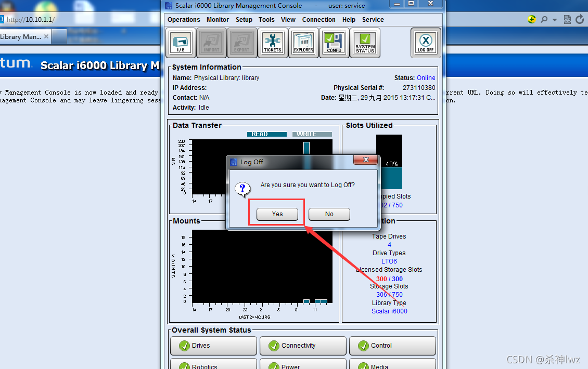The image size is (588, 369).
Task: Click the browser address bar URL
Action: click(31, 19)
